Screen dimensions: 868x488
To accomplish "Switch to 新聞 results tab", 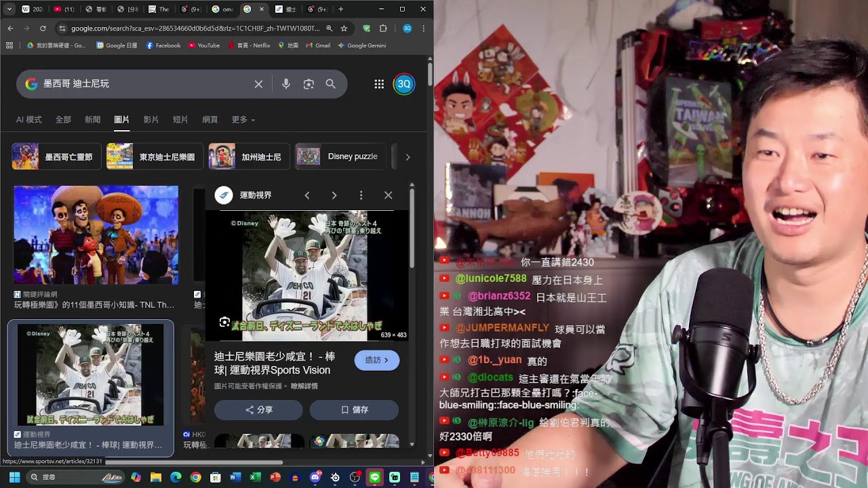I will pyautogui.click(x=93, y=119).
